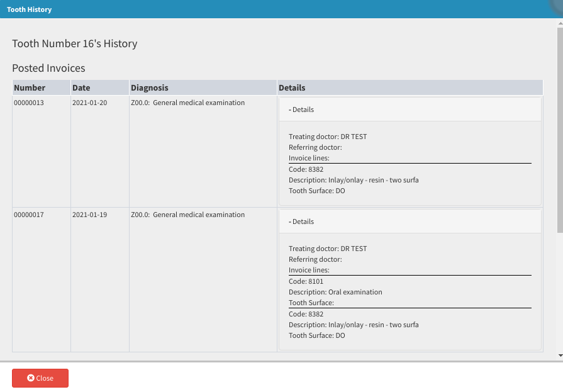Click the Number column header
The height and width of the screenshot is (392, 563).
pos(30,88)
